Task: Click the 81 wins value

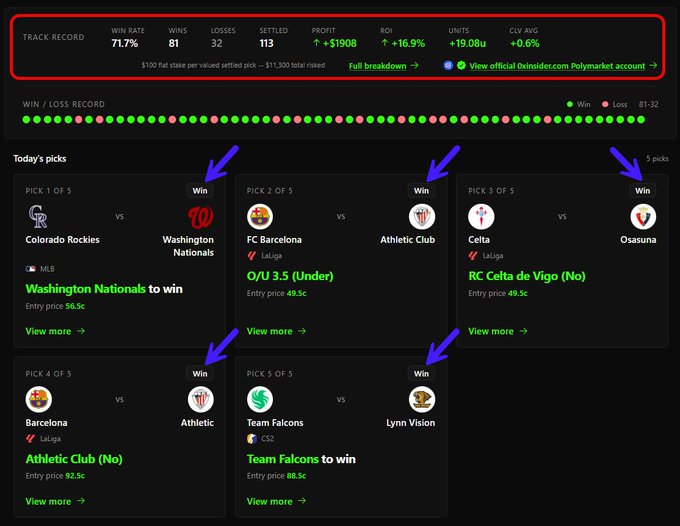Action: [x=173, y=43]
